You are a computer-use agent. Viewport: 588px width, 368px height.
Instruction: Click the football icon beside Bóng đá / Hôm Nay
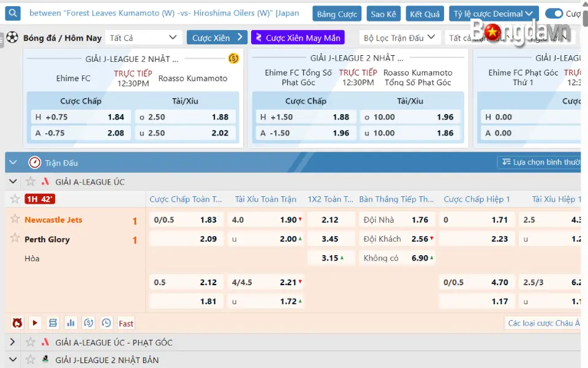13,37
